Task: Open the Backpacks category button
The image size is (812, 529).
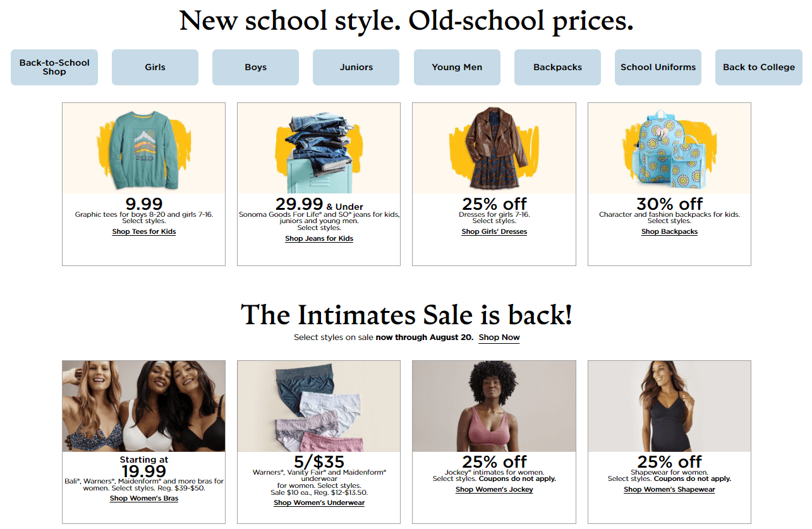Action: coord(557,67)
